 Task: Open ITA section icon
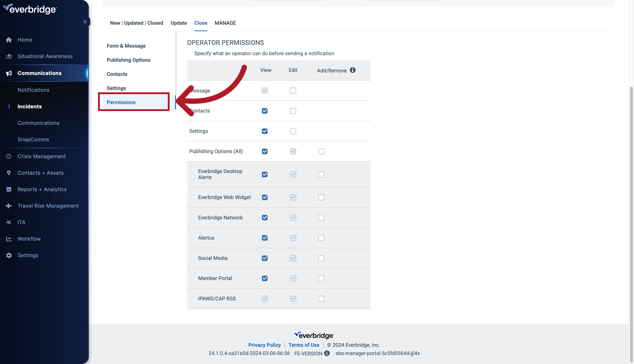point(8,222)
